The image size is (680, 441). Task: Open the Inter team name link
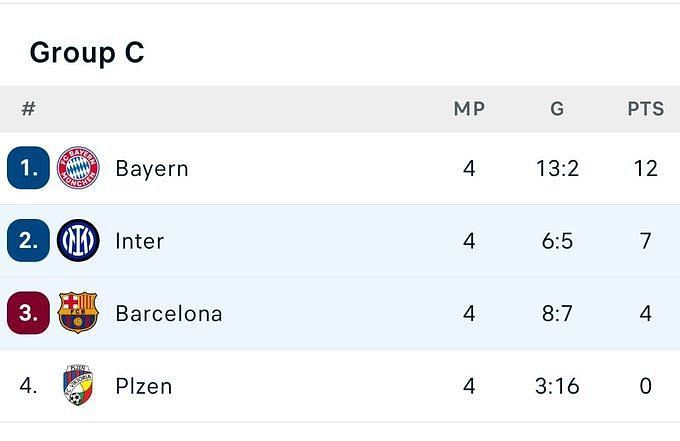click(x=140, y=241)
